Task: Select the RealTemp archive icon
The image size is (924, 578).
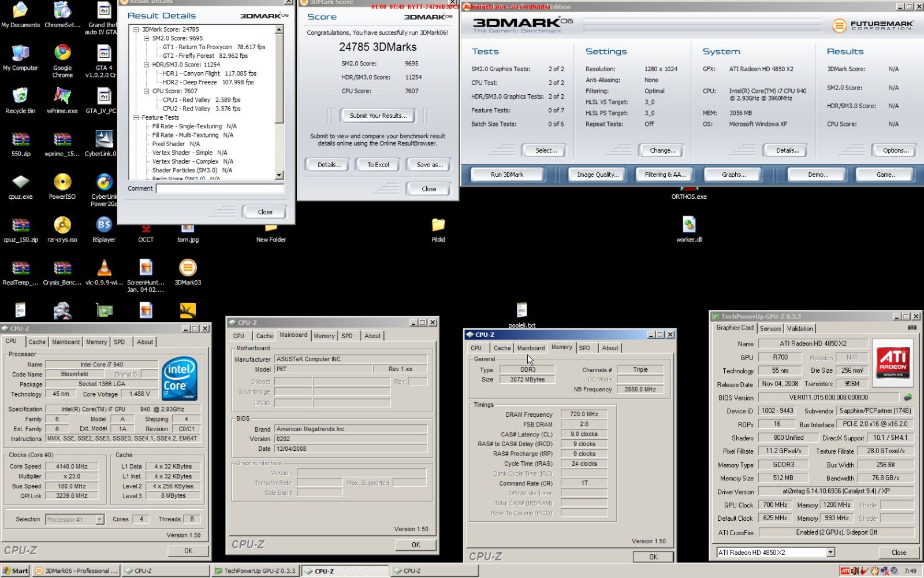Action: point(20,272)
